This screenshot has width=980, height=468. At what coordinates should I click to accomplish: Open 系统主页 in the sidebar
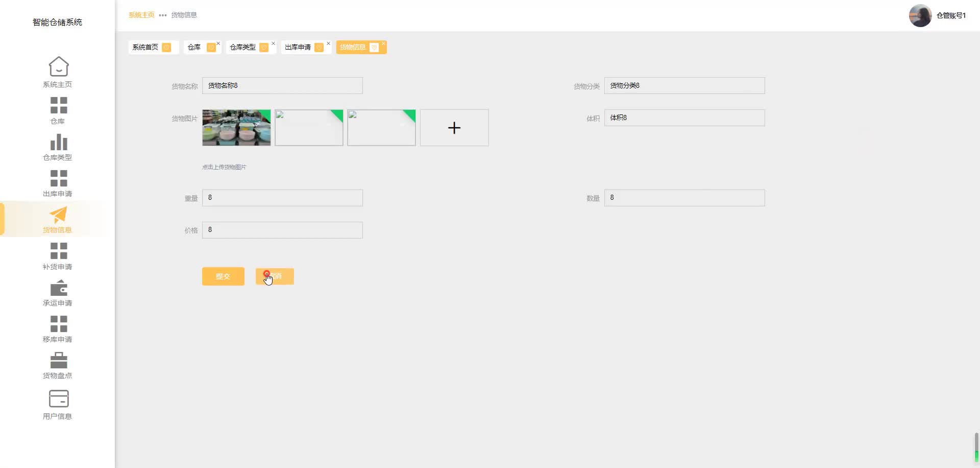click(x=58, y=72)
